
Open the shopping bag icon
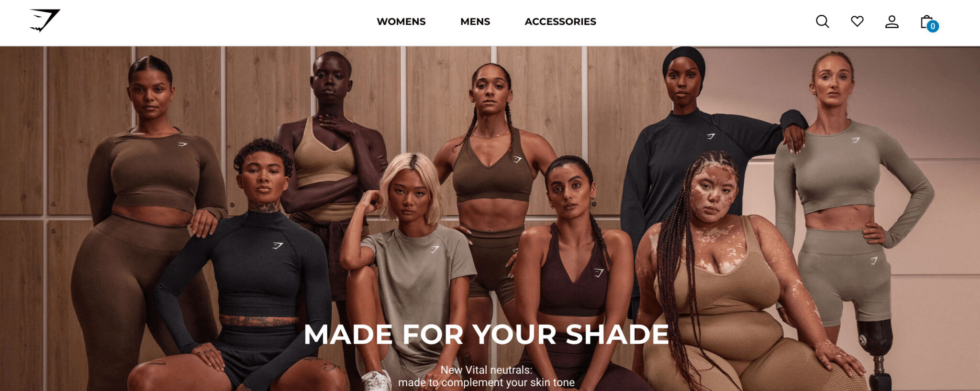coord(927,22)
